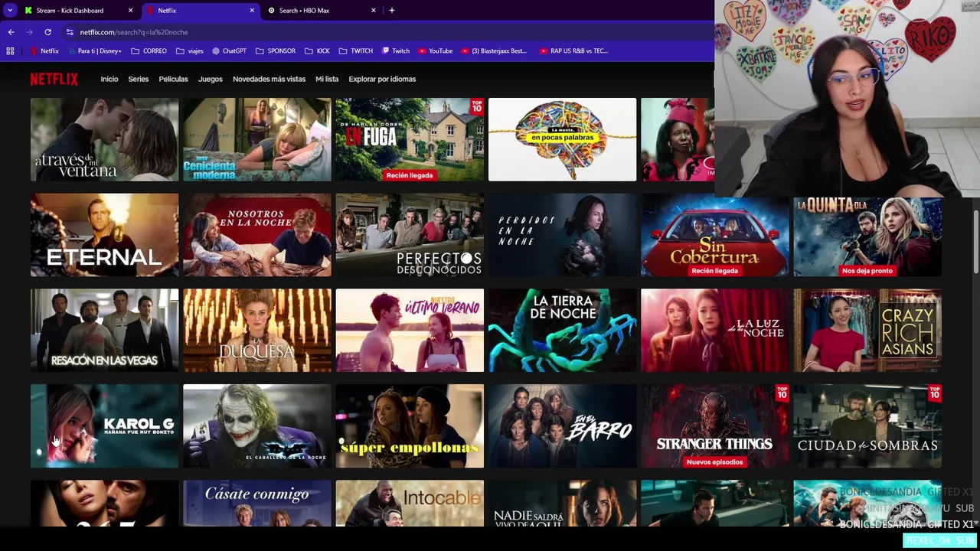Open Crazy Rich Asians thumbnail
The width and height of the screenshot is (980, 551).
click(x=867, y=331)
